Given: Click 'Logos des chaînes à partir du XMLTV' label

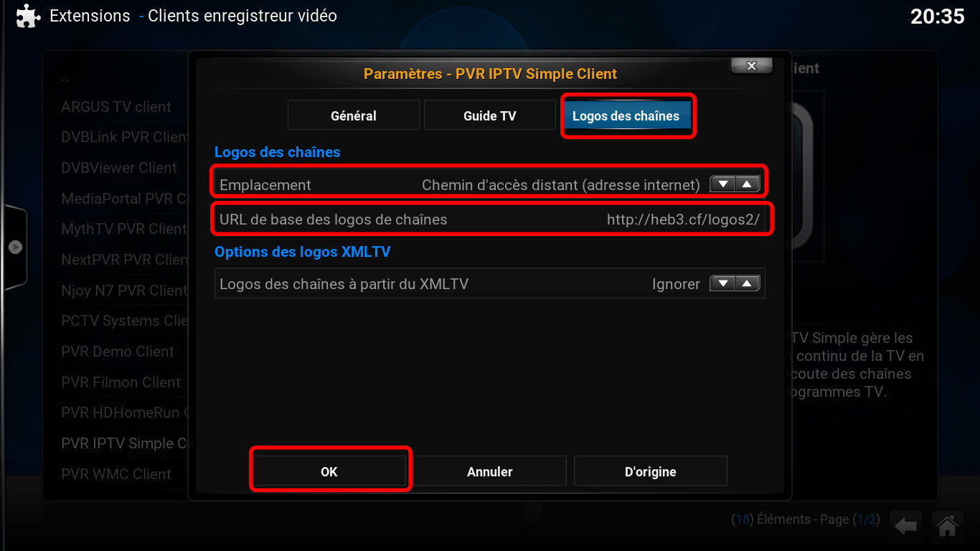Looking at the screenshot, I should pos(344,283).
